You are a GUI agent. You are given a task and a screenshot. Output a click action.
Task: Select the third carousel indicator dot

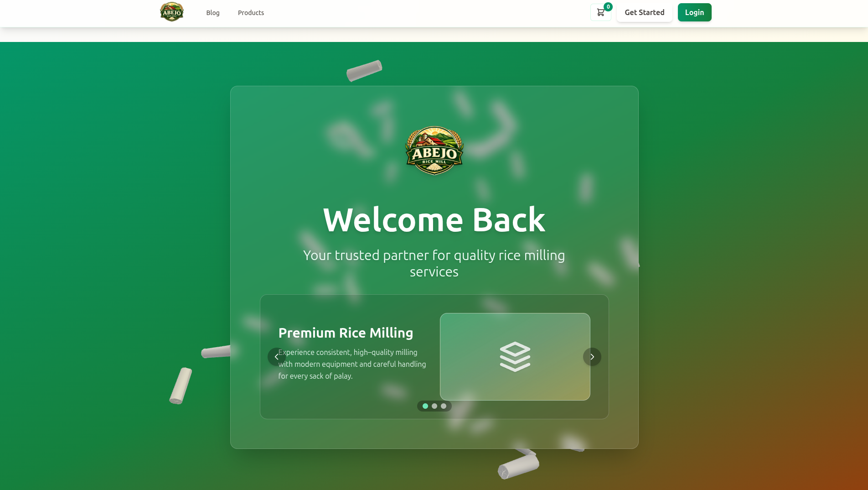(x=444, y=406)
